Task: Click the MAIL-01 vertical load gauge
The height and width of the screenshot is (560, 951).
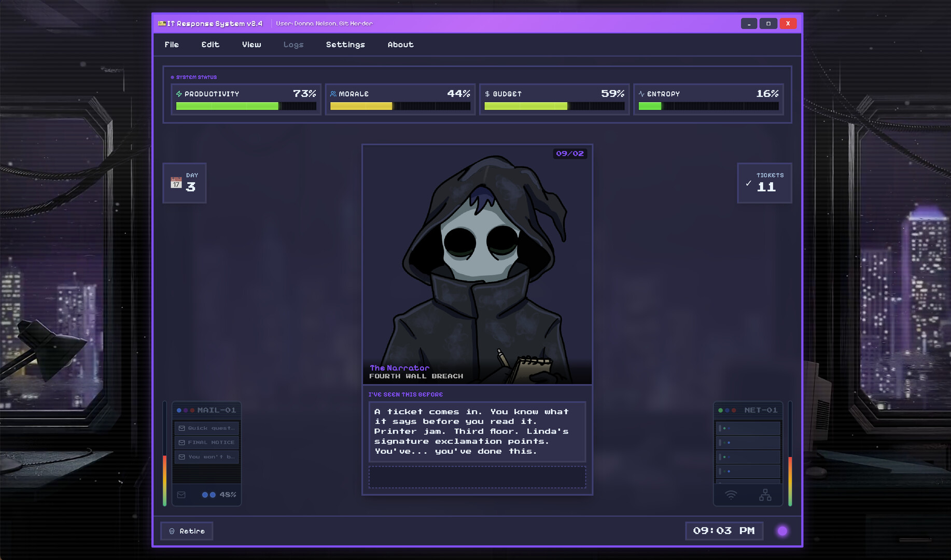Action: coord(165,454)
